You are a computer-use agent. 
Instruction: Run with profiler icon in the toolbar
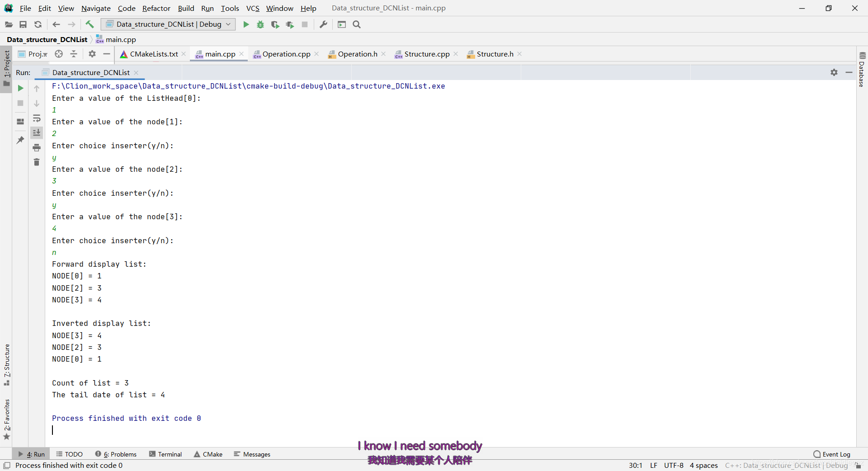(290, 24)
